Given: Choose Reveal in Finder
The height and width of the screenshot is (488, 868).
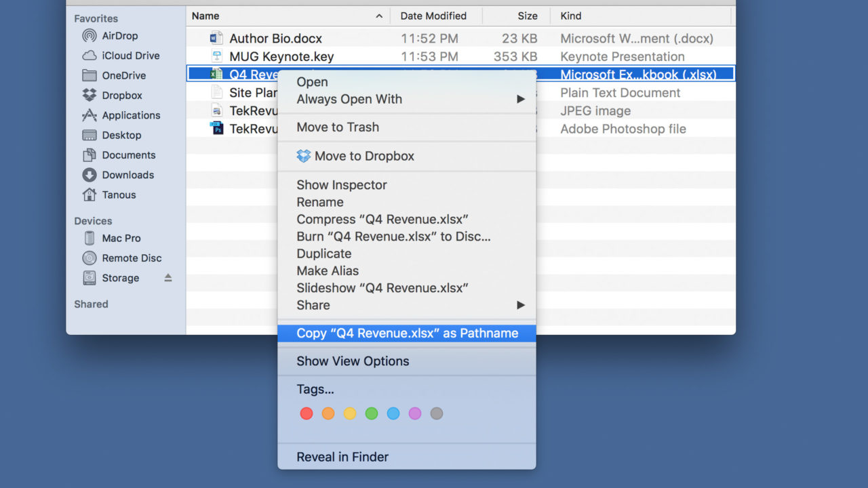Looking at the screenshot, I should pos(342,457).
